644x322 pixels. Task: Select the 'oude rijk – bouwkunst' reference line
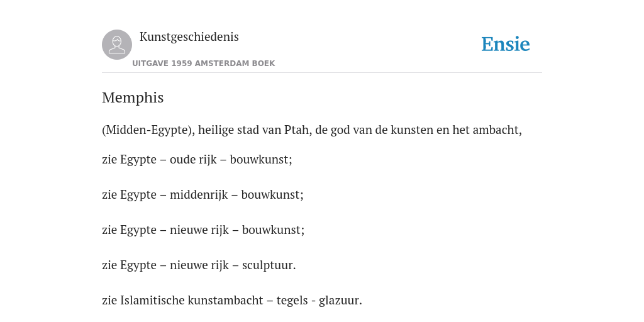point(197,159)
